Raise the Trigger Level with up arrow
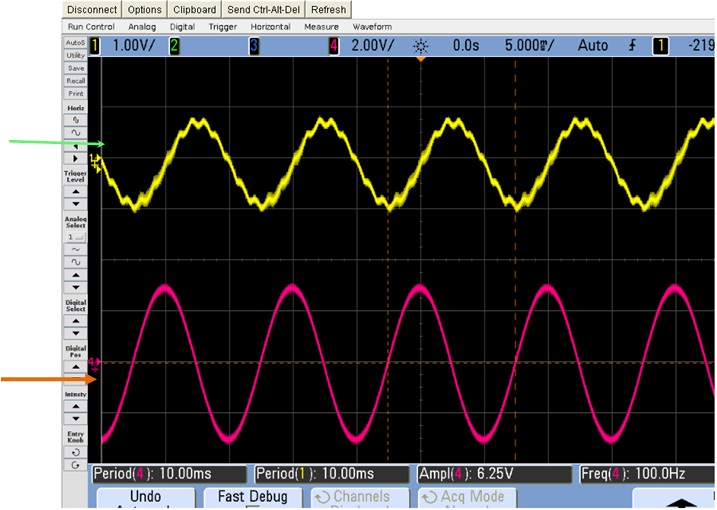The image size is (717, 510). [75, 191]
